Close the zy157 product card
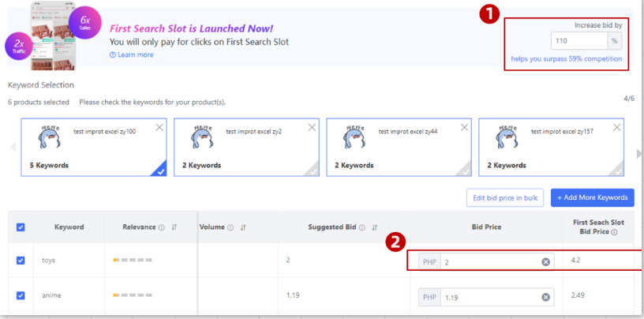Viewport: 644px width, 319px height. coord(617,127)
